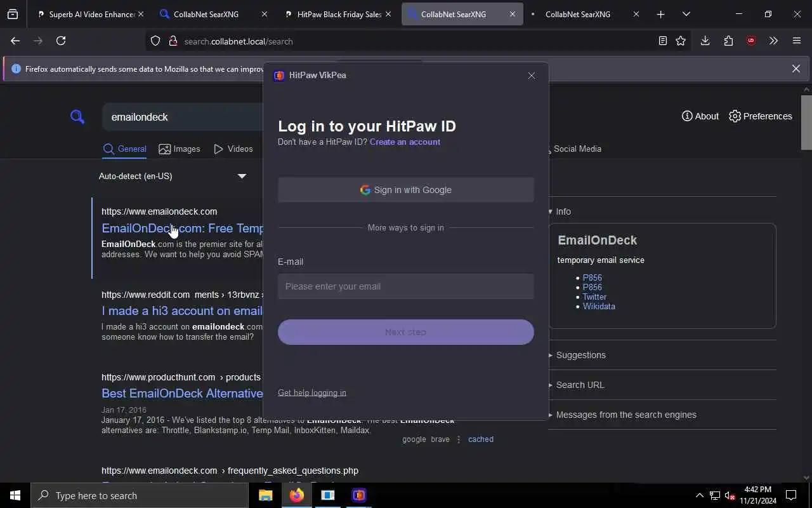The image size is (812, 508).
Task: Click the muted volume tray icon
Action: point(730,495)
